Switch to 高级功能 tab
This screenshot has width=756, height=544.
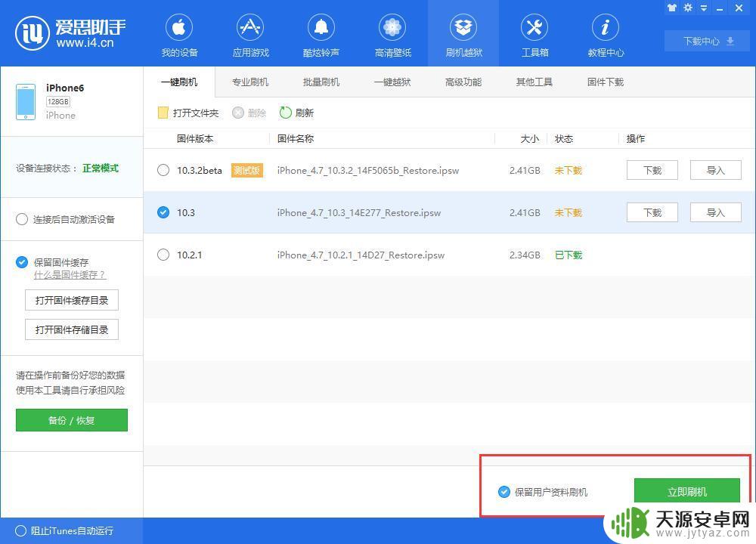coord(463,82)
